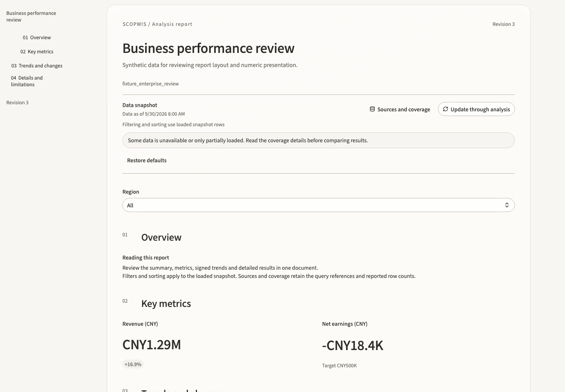Click the Revenue (CNY) metric label
The image size is (565, 392).
coord(140,324)
